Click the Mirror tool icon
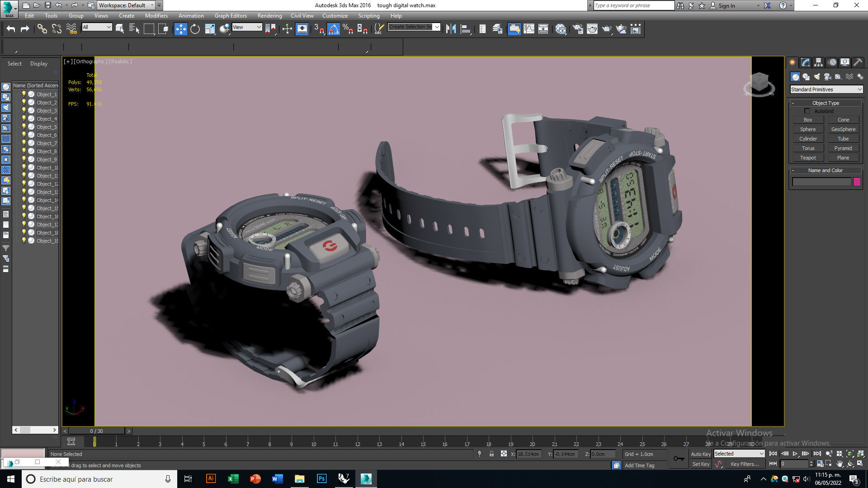This screenshot has width=868, height=488. (451, 29)
